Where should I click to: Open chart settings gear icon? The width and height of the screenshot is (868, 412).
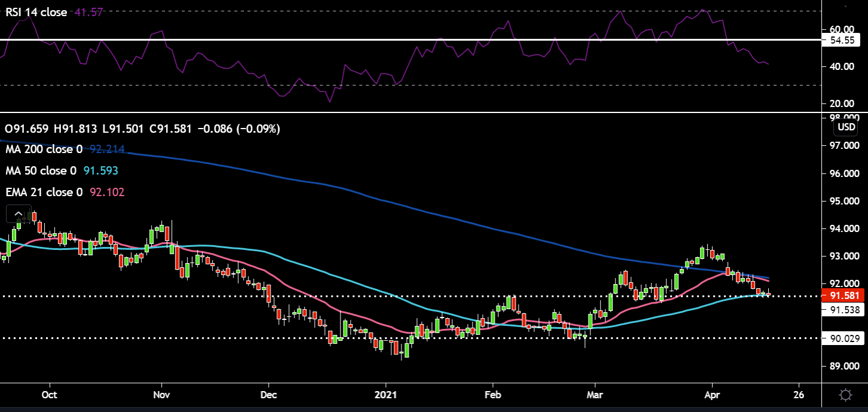coord(845,395)
